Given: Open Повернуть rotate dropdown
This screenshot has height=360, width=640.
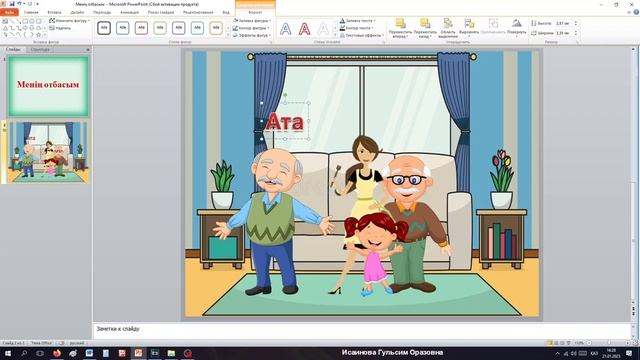Looking at the screenshot, I should [516, 27].
